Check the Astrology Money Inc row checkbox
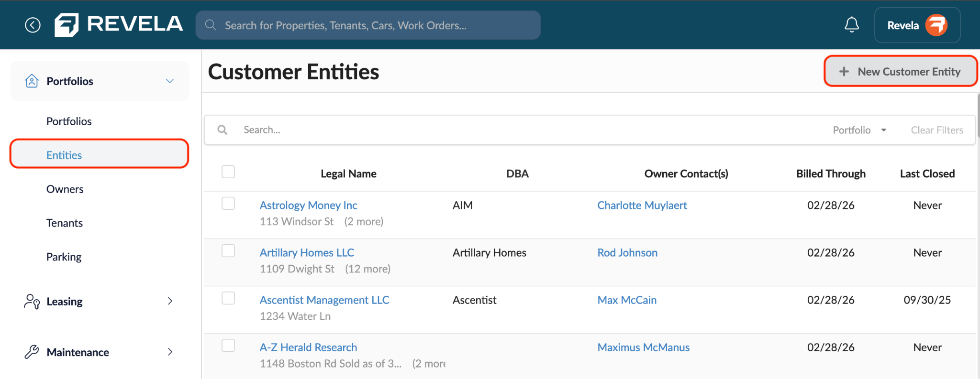 (228, 203)
